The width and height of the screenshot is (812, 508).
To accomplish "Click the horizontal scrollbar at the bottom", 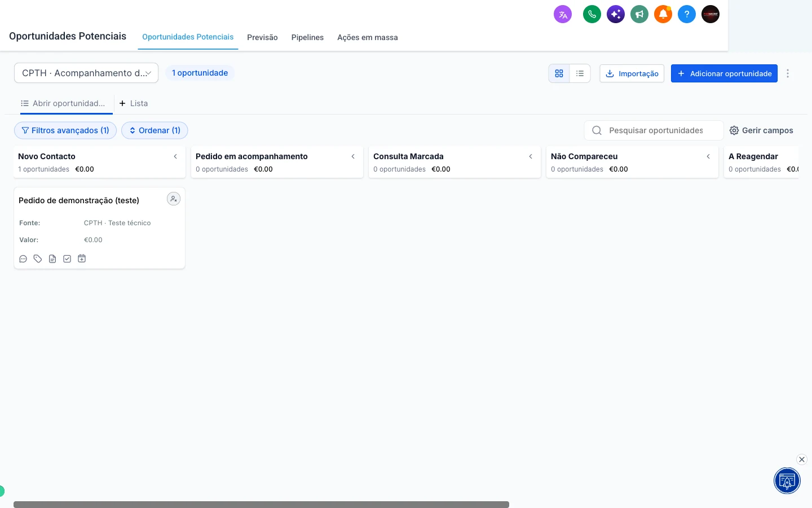I will [261, 504].
